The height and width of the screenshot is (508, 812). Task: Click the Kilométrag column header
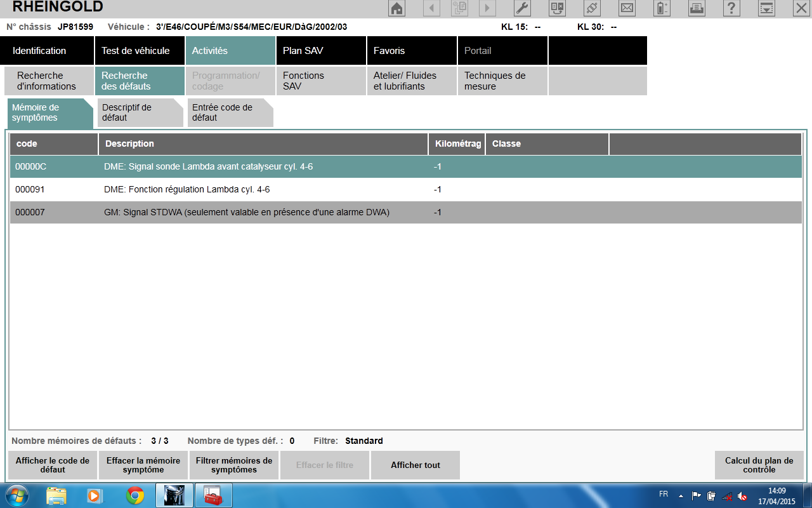[x=457, y=144]
